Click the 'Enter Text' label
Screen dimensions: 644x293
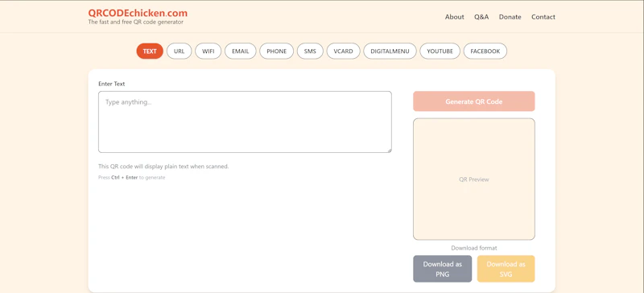coord(112,84)
